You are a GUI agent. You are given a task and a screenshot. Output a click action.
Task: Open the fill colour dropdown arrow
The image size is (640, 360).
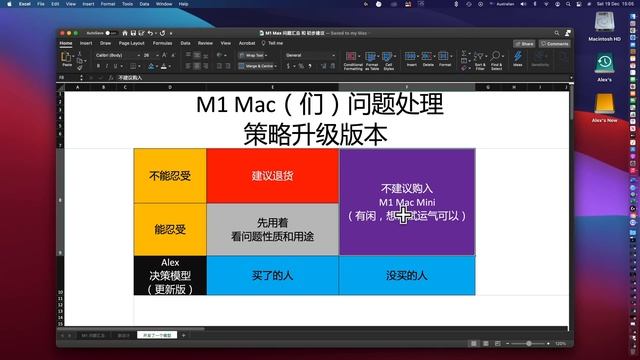tap(158, 67)
